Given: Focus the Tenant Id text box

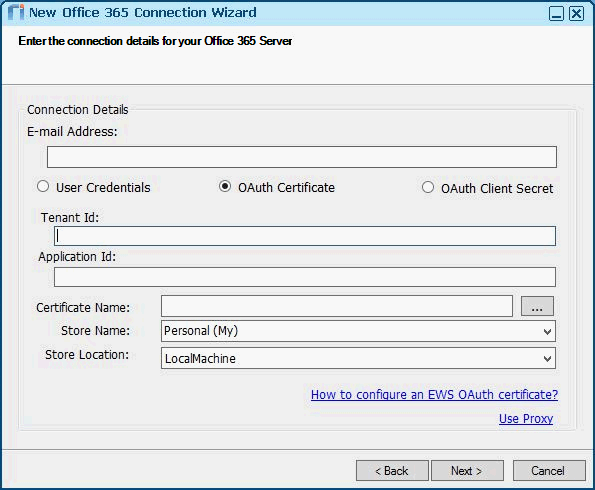Looking at the screenshot, I should [x=305, y=236].
